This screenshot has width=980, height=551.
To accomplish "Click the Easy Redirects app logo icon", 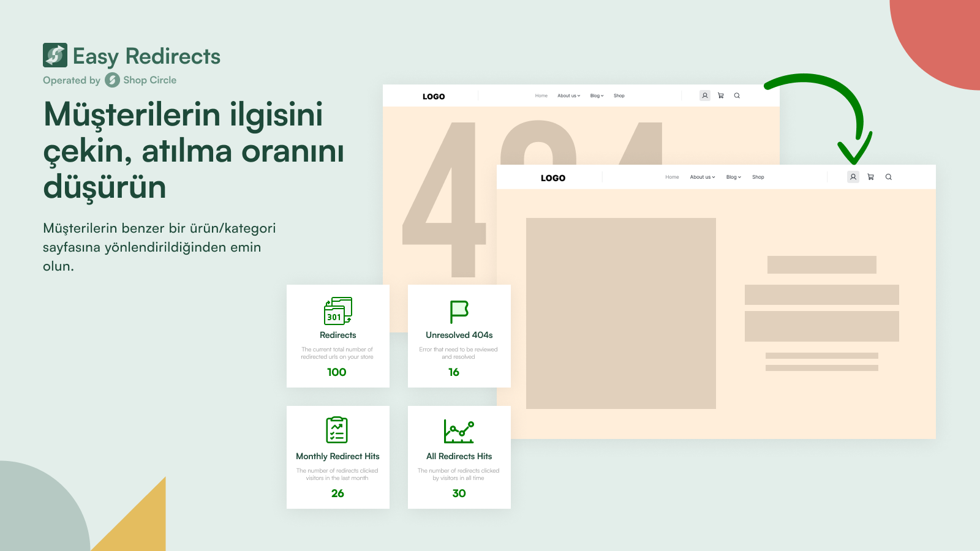I will (x=55, y=55).
